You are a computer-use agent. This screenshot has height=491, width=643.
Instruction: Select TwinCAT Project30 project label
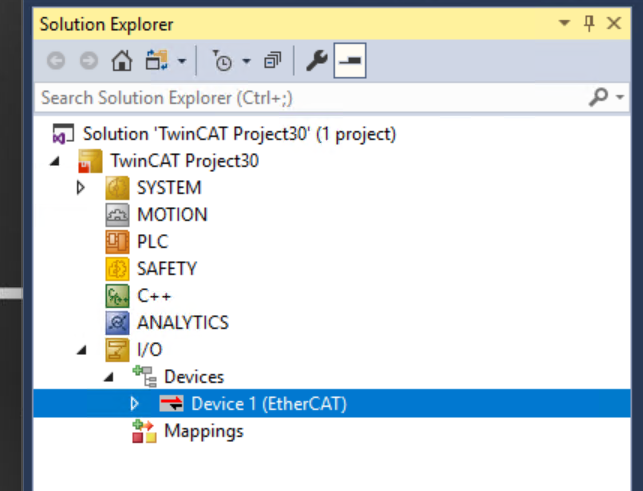pyautogui.click(x=185, y=161)
